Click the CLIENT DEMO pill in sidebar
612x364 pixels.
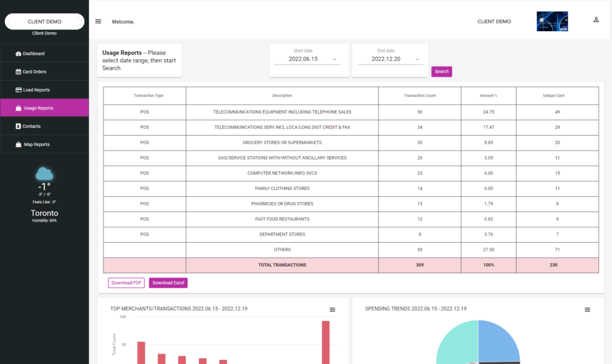[x=44, y=22]
